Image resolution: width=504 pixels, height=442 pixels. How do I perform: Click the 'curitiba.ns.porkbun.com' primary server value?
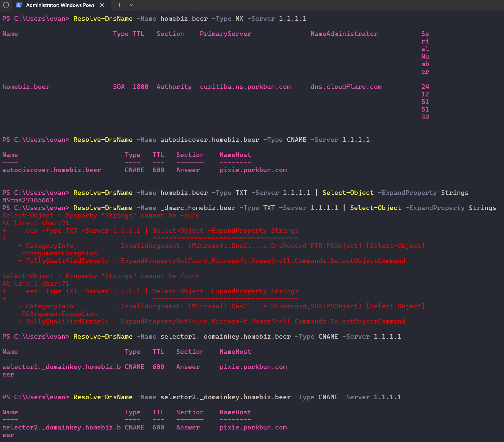245,87
